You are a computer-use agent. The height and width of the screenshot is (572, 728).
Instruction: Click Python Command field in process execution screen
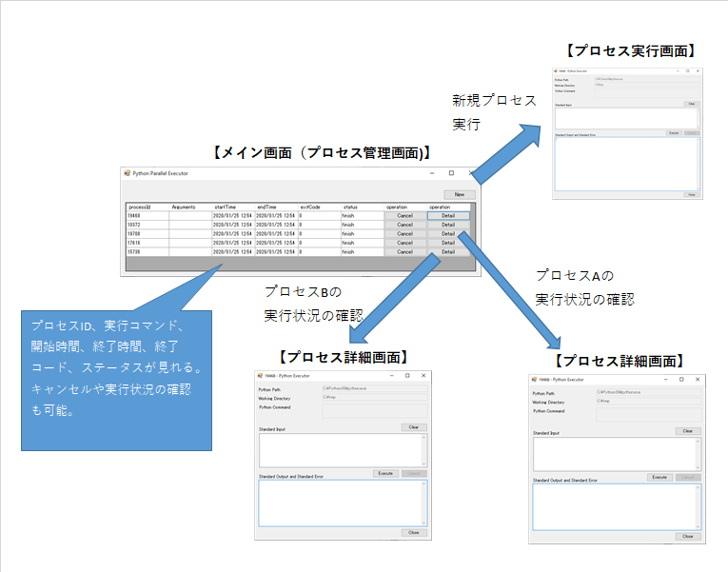tap(647, 93)
